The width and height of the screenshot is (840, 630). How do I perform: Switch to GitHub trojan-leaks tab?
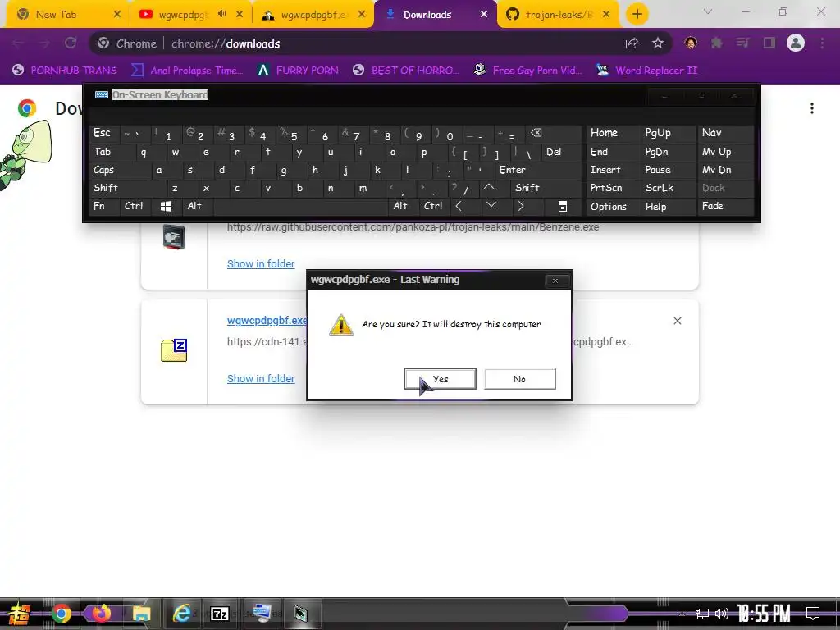point(557,15)
